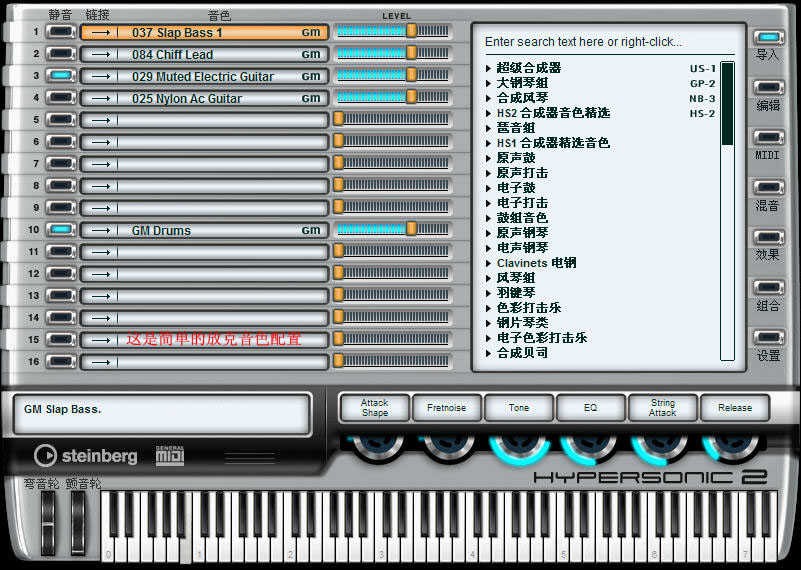Open the 设置 (Setup) page button
801x570 pixels.
point(768,338)
